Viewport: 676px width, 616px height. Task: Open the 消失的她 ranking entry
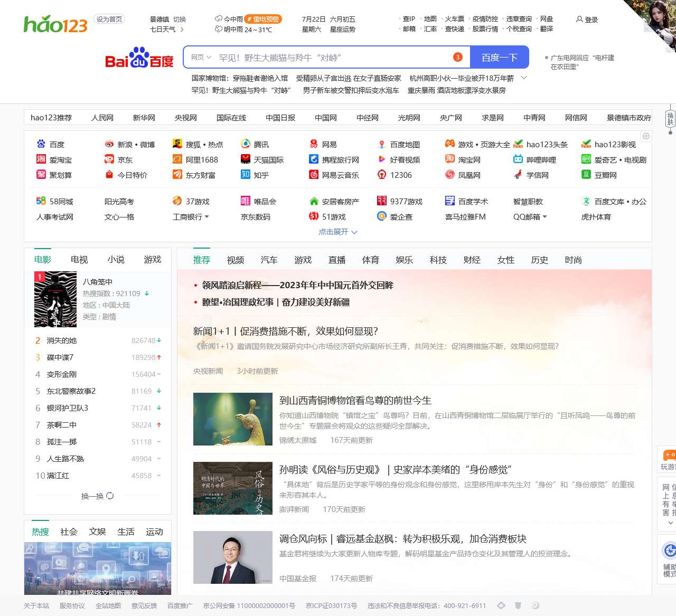pyautogui.click(x=62, y=340)
